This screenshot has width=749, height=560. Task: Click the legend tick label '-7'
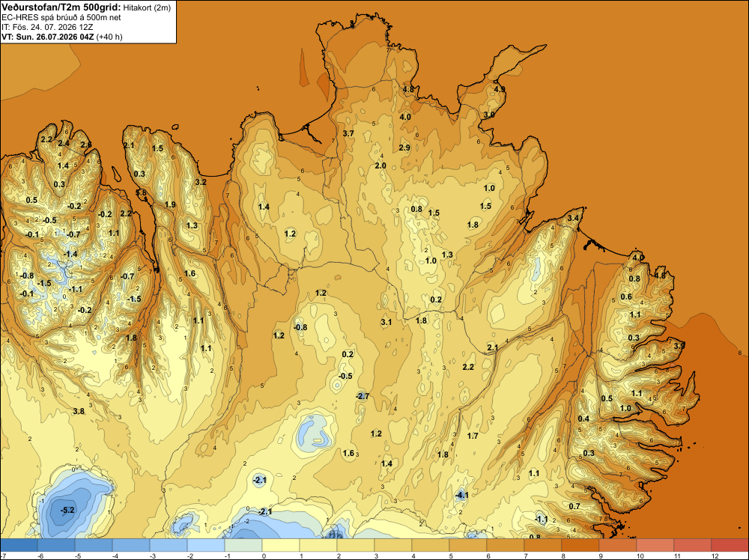point(3,556)
